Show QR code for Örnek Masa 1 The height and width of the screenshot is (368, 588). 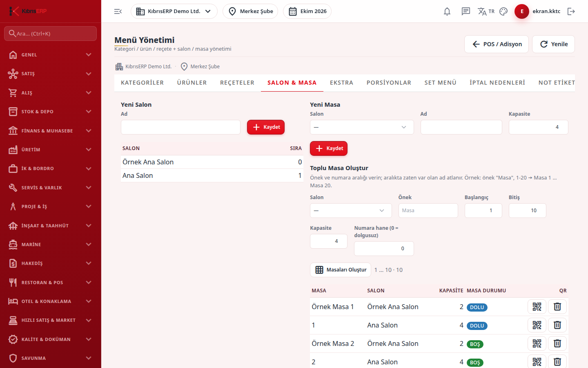click(x=537, y=307)
